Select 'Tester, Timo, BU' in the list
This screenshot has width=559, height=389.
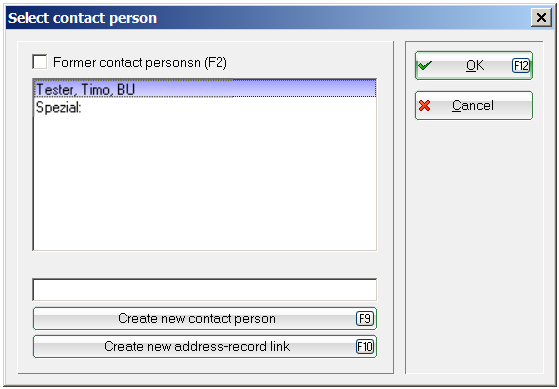click(x=205, y=89)
